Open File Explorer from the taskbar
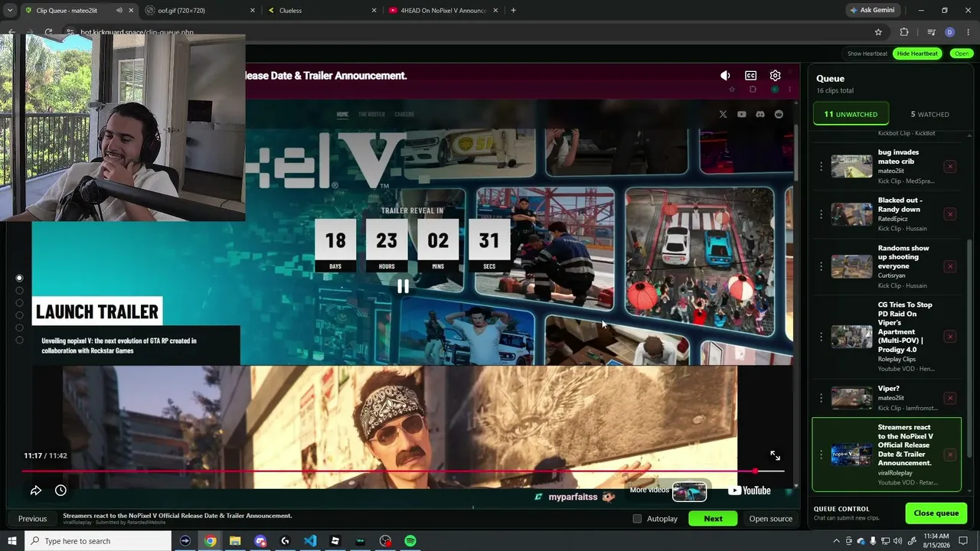 click(235, 541)
